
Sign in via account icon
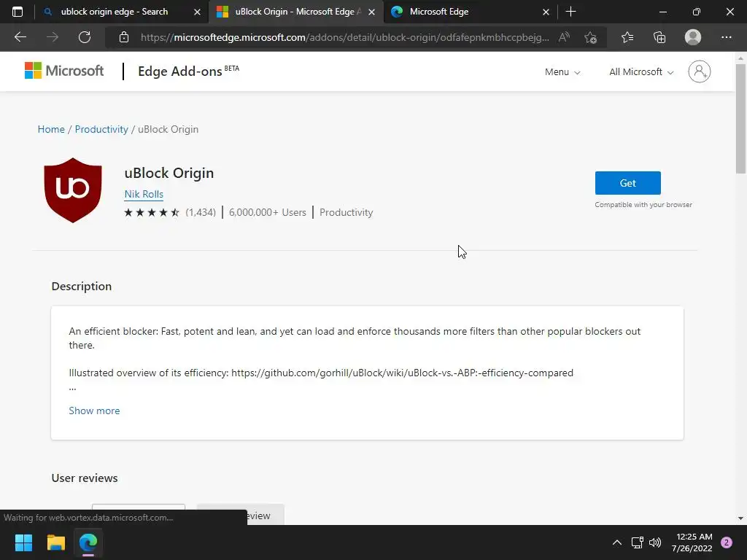click(x=699, y=71)
